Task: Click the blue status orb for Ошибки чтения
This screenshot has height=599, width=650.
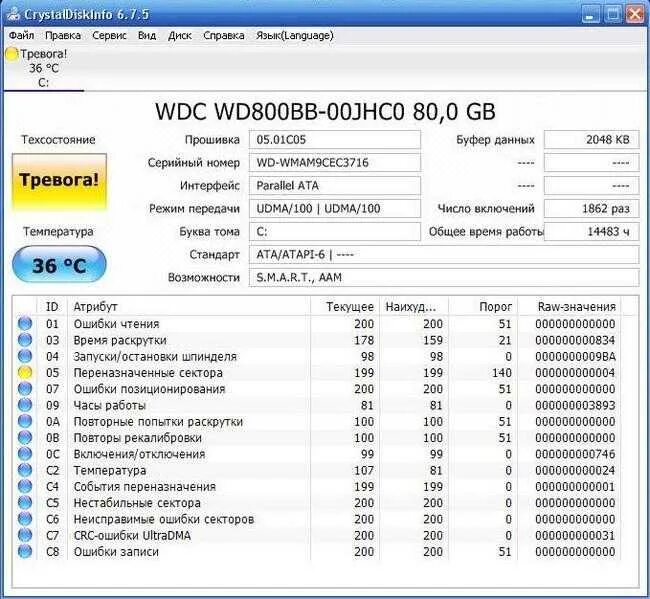Action: (25, 324)
